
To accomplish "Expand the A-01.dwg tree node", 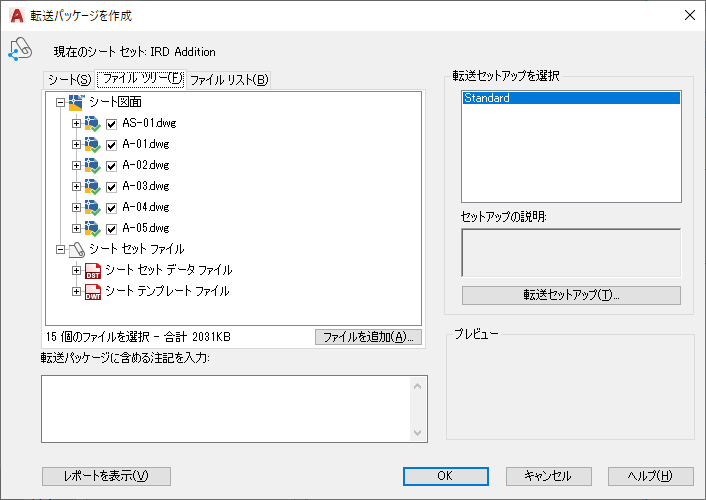I will click(77, 145).
